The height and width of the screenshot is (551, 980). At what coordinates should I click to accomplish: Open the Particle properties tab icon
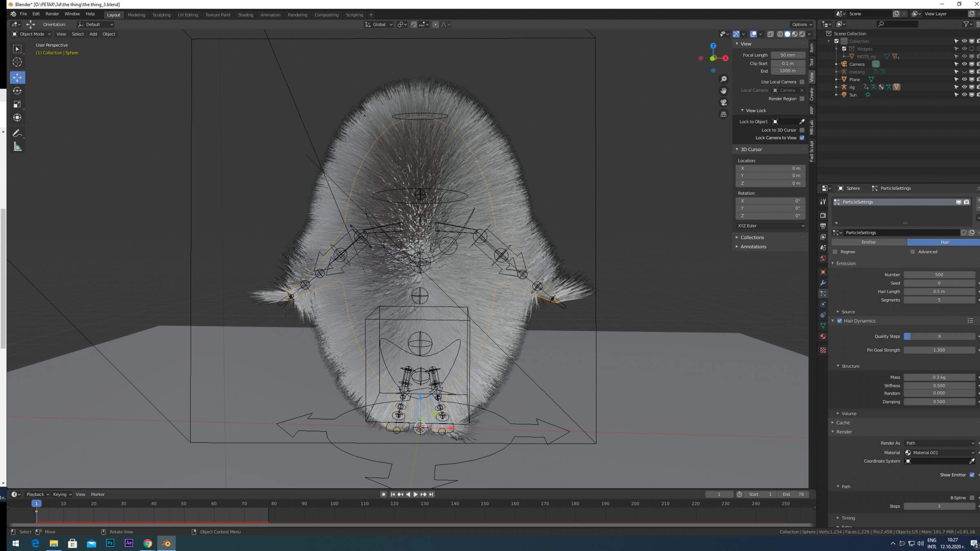tap(823, 293)
